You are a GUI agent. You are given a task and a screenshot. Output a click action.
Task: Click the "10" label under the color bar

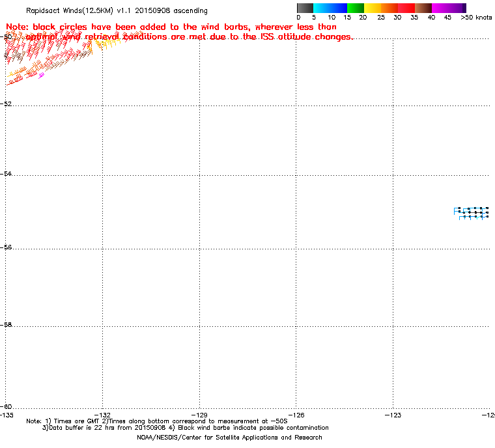tap(332, 18)
